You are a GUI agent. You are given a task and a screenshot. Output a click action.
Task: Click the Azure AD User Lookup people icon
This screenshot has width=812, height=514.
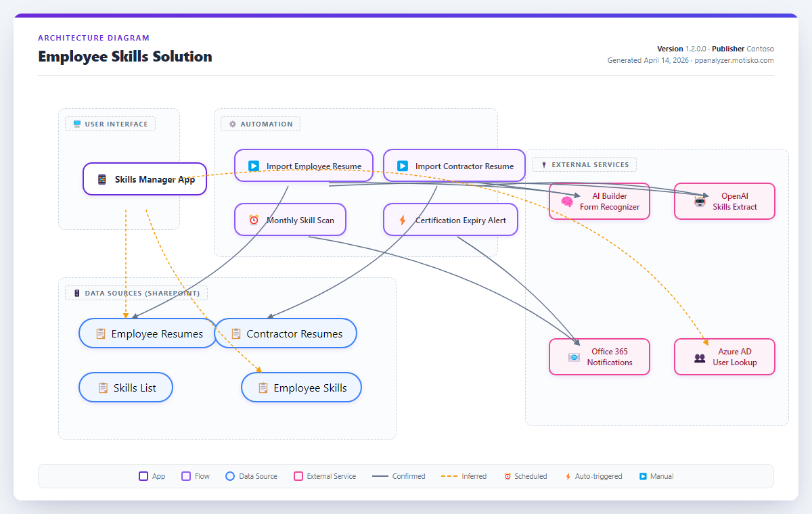(x=700, y=358)
